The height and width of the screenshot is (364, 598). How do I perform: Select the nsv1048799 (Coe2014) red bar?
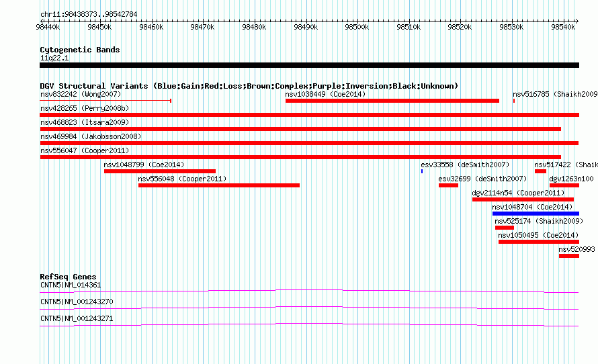tap(160, 171)
